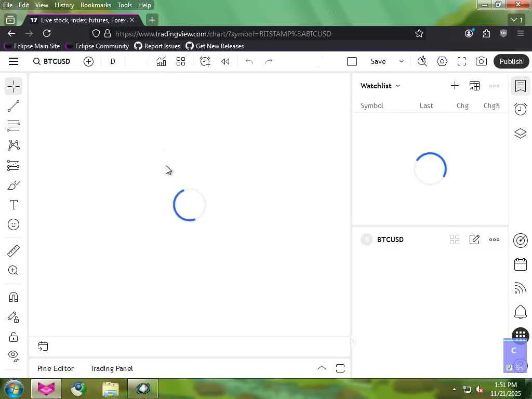Open Windows Start menu orb

tap(14, 389)
